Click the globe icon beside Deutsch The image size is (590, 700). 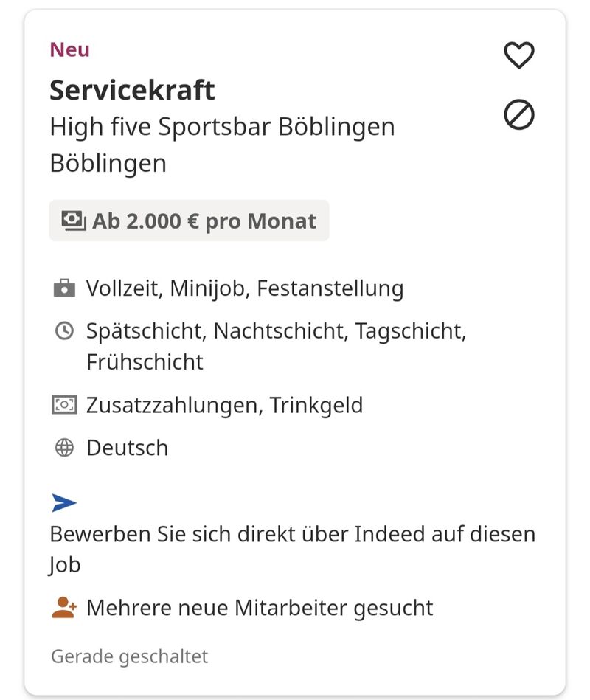pos(65,448)
